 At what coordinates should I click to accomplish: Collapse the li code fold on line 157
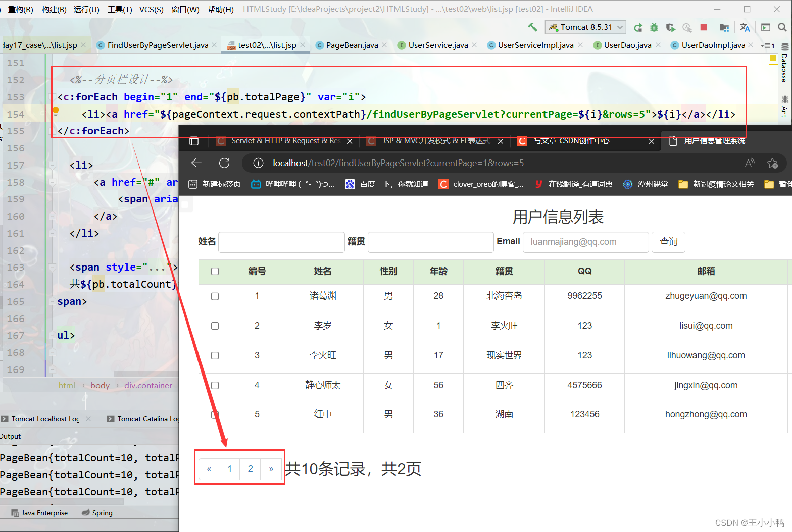[52, 165]
